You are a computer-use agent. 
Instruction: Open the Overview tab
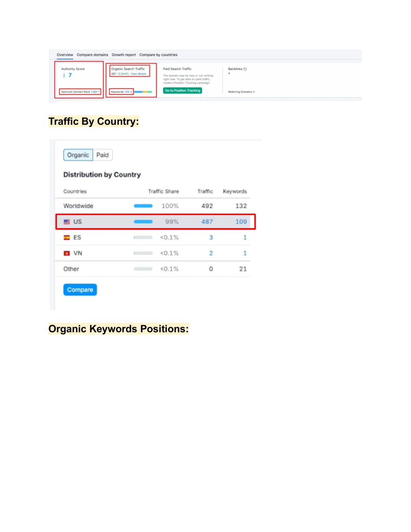tap(65, 55)
